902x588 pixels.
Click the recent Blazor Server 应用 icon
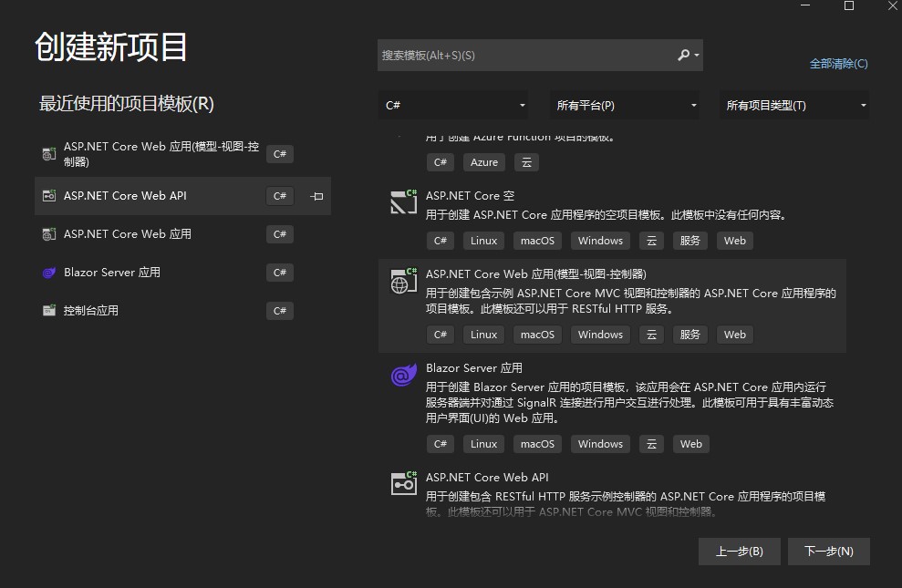pos(49,273)
